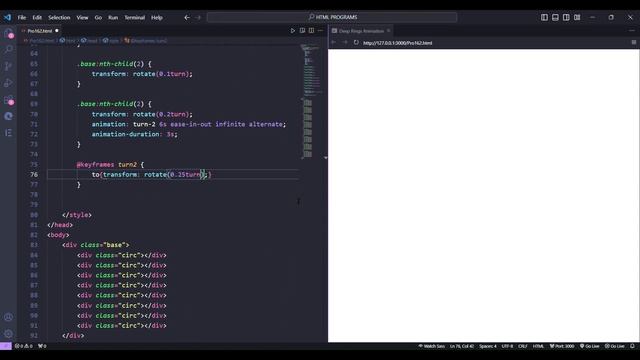Open the browser preview menu icon
The image size is (640, 360).
[x=634, y=42]
